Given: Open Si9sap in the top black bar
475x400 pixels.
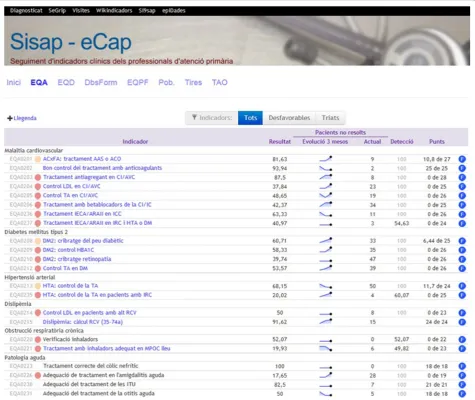Looking at the screenshot, I should [147, 11].
